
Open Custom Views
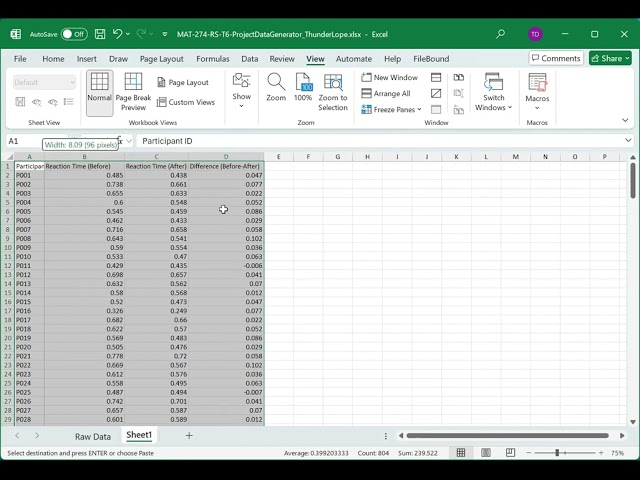[186, 102]
